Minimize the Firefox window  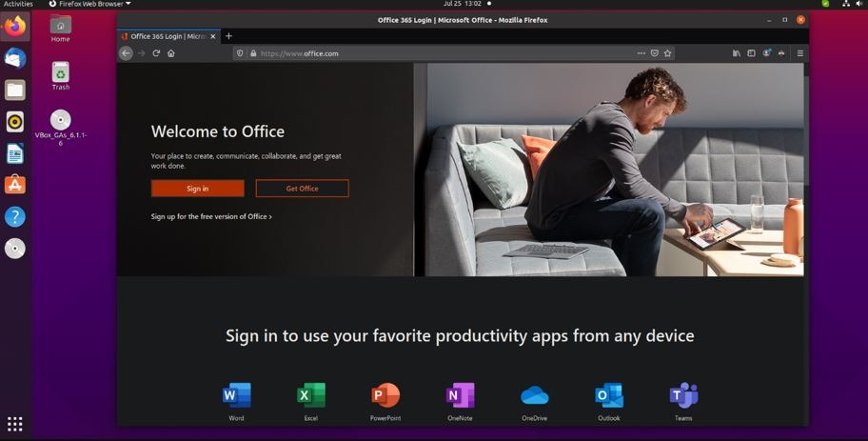coord(769,20)
